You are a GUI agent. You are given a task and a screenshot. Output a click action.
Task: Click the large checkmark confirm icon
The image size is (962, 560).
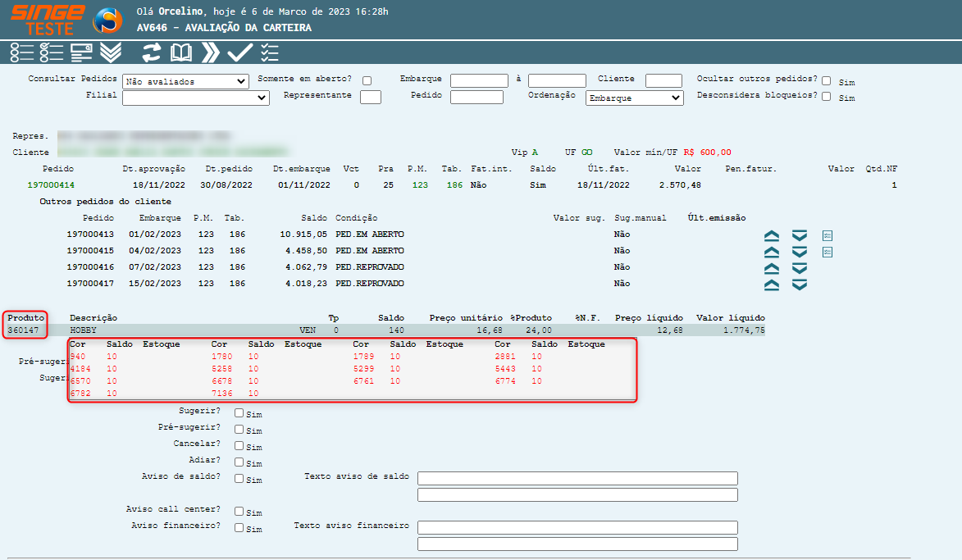coord(239,53)
